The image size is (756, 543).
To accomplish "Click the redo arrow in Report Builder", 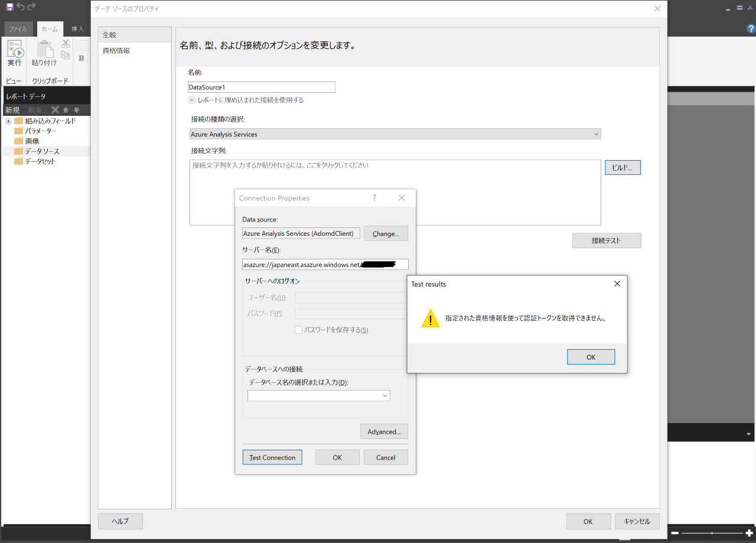I will (x=31, y=6).
